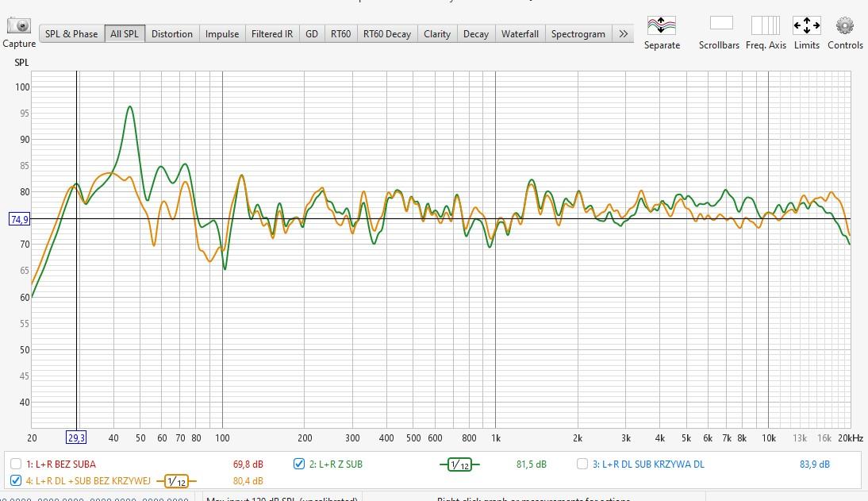Uncheck the L+R DL +SUB BEZ KRZYWEJ trace

point(16,481)
